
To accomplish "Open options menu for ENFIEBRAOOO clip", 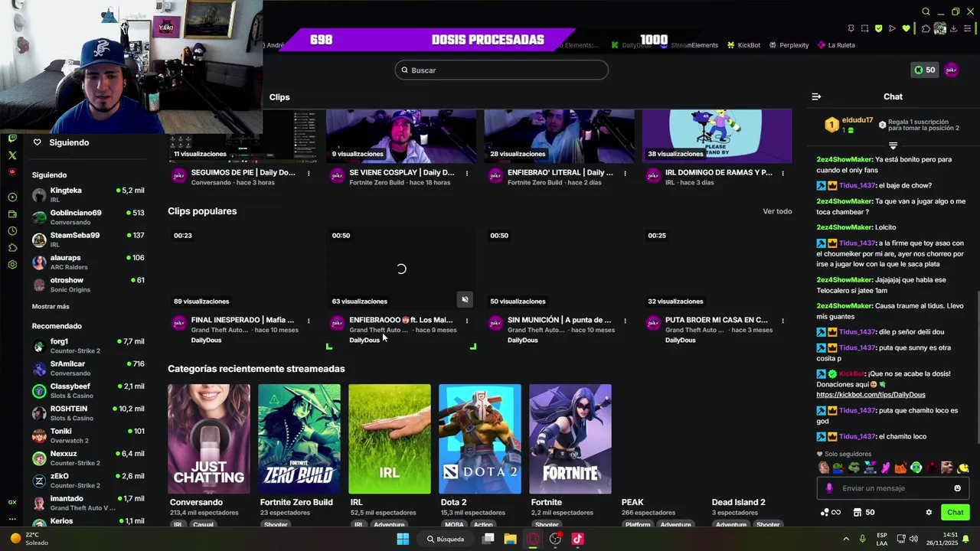I will [466, 321].
